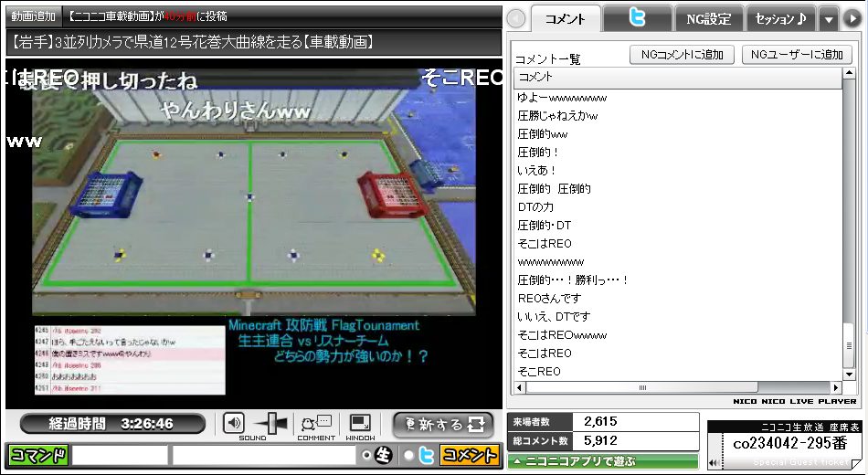868x475 pixels.
Task: Focus the command input field
Action: pyautogui.click(x=120, y=455)
